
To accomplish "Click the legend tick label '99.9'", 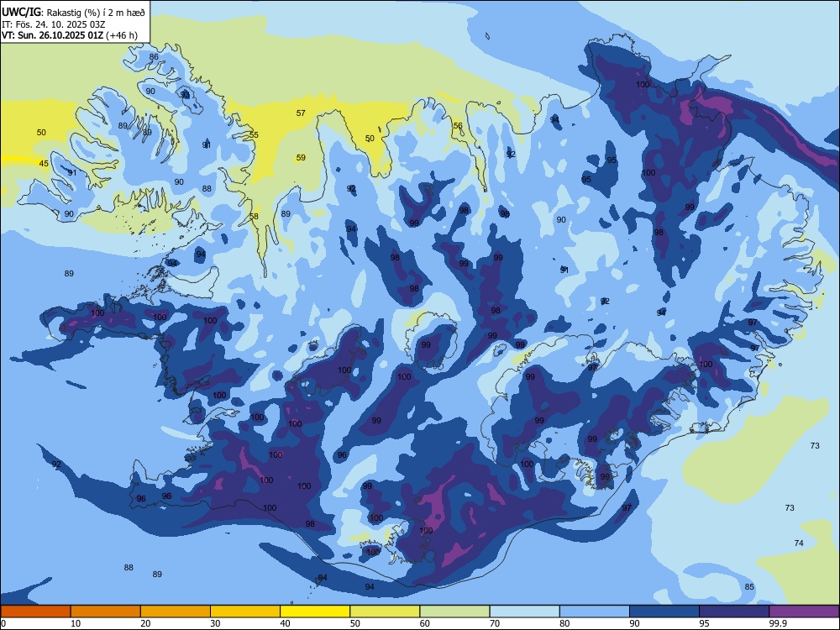I will click(x=778, y=623).
